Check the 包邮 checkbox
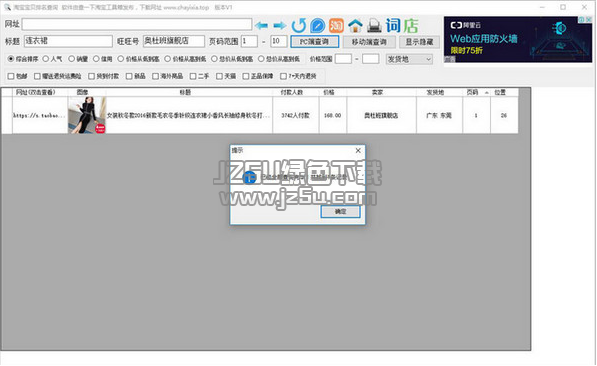 (11, 76)
